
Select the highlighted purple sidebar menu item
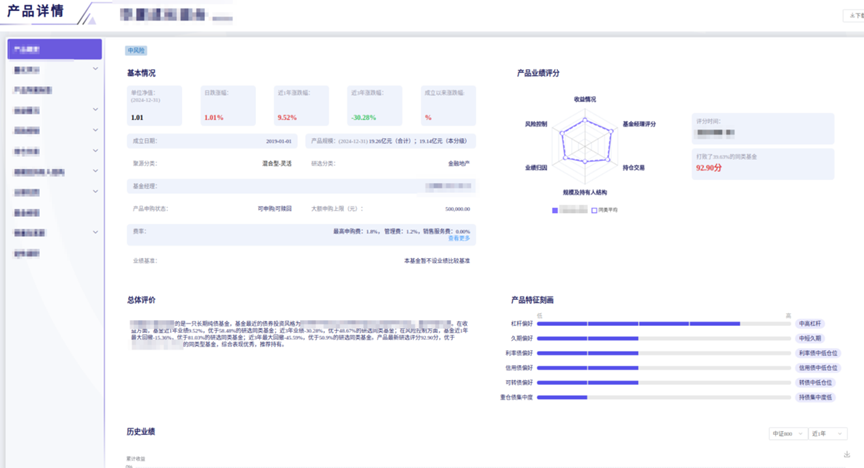tap(54, 49)
